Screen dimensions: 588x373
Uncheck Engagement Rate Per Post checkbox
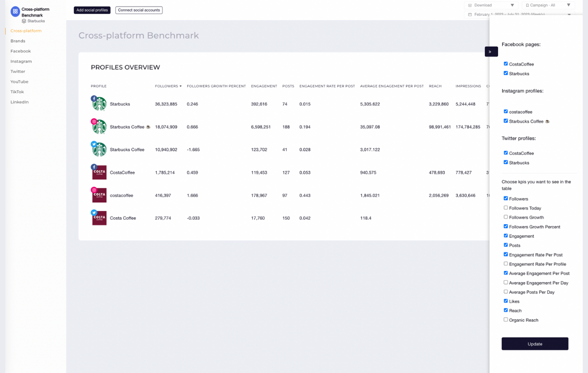coord(505,254)
